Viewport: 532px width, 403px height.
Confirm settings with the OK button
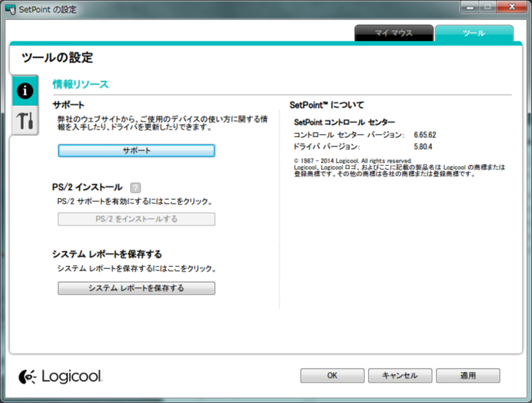click(332, 375)
